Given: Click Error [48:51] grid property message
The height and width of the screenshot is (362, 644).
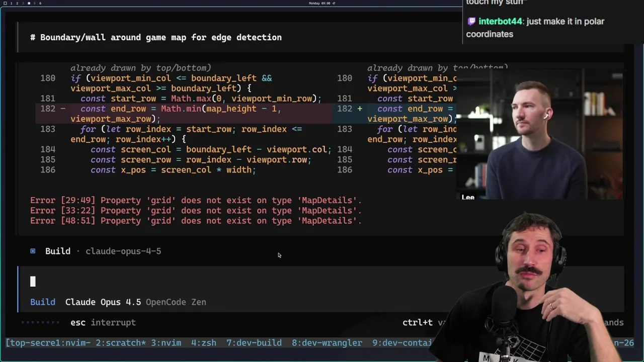Looking at the screenshot, I should [x=196, y=221].
